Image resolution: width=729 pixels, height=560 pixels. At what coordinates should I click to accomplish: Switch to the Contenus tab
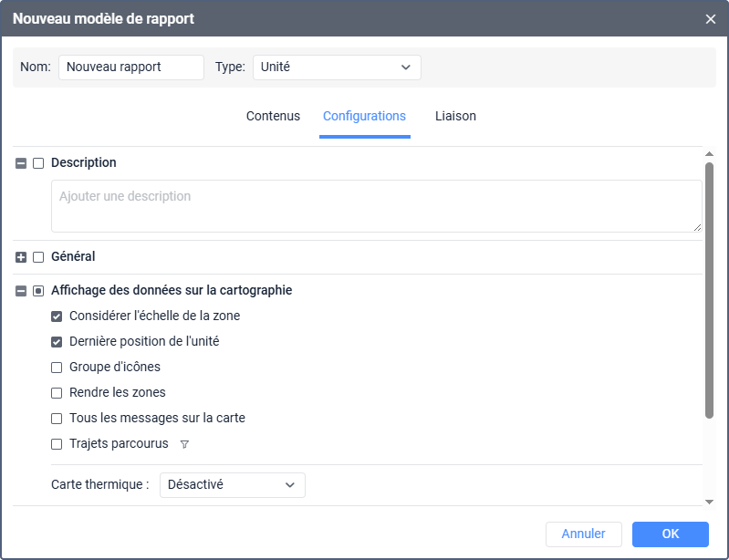tap(273, 117)
